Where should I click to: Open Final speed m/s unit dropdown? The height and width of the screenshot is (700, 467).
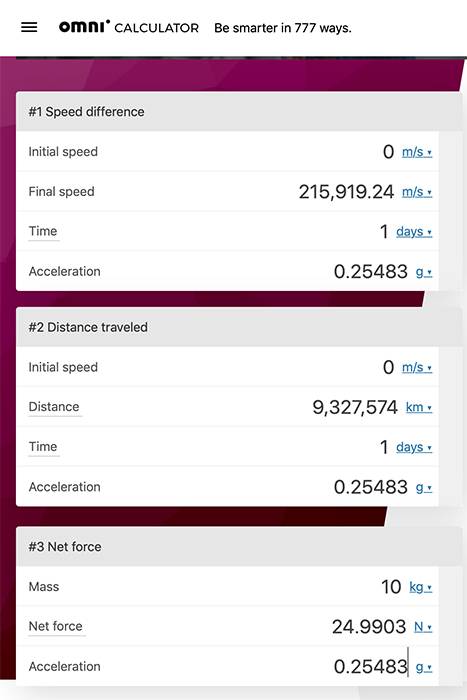coord(417,192)
